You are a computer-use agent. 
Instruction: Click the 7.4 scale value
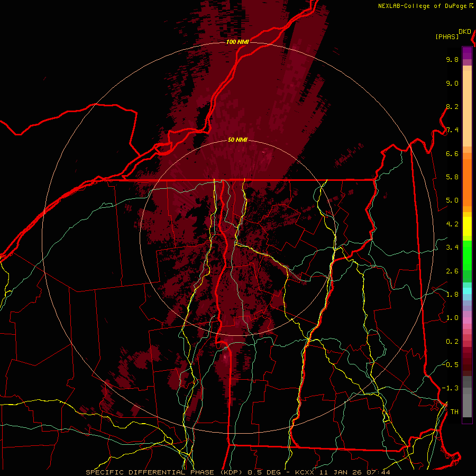tap(452, 130)
